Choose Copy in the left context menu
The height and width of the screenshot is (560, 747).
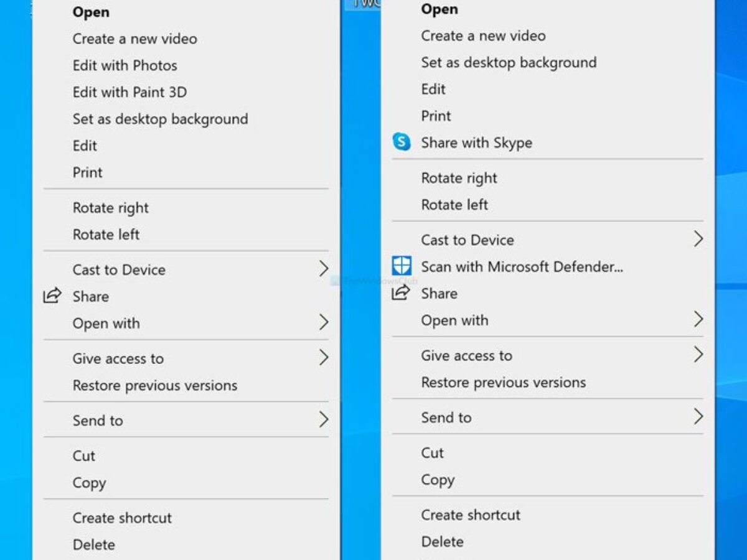pyautogui.click(x=89, y=483)
